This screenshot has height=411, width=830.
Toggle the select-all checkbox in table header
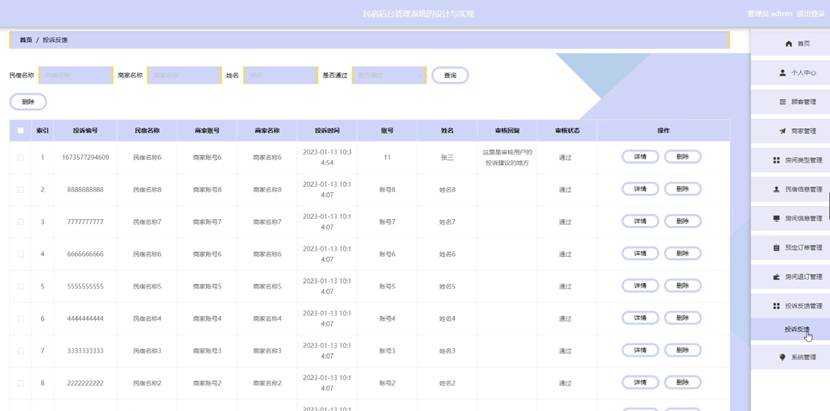[x=21, y=130]
